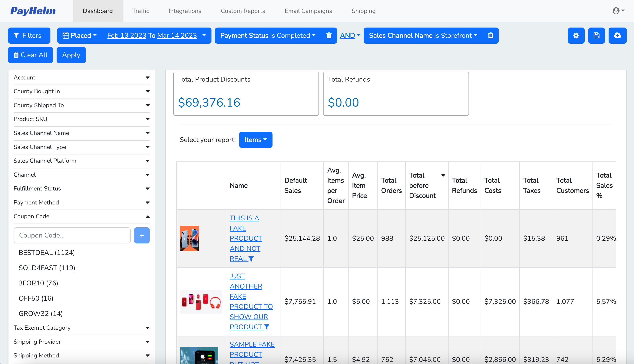
Task: Click the save report icon
Action: (596, 36)
